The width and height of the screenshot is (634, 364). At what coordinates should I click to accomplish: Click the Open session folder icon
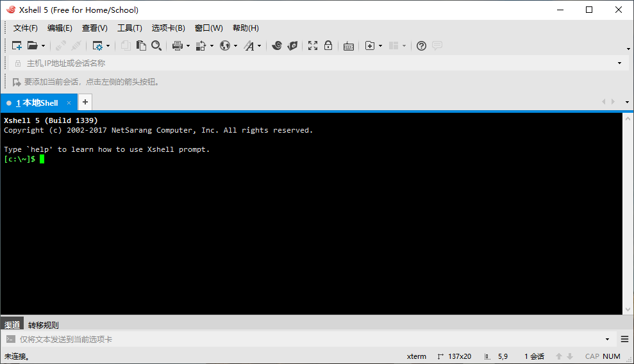tap(32, 45)
